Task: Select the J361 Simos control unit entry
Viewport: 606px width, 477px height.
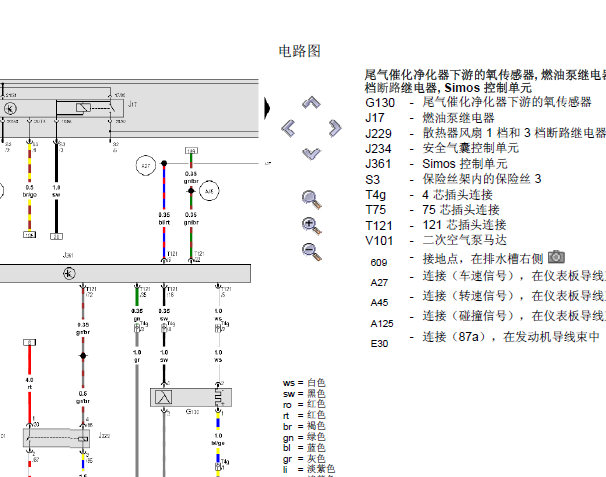Action: [x=436, y=164]
